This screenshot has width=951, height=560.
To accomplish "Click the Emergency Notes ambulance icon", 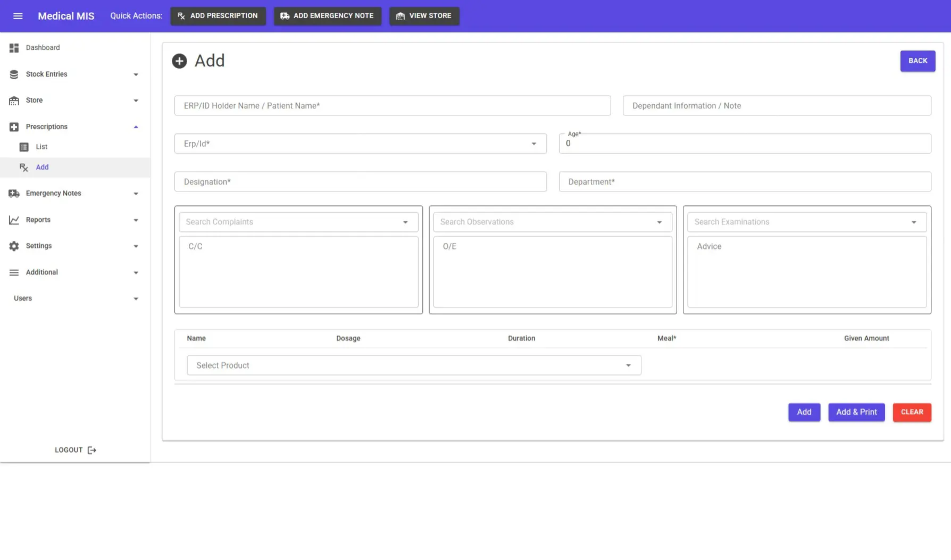I will pos(14,194).
